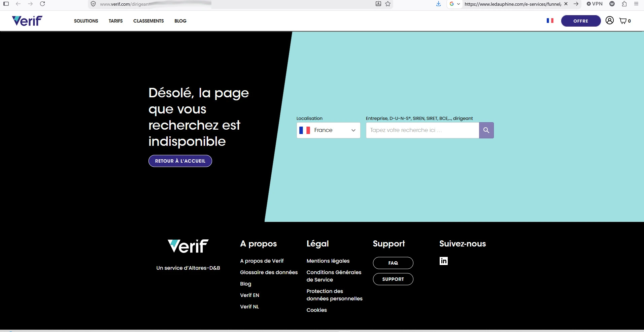This screenshot has width=644, height=332.
Task: Go back with the browser back arrow
Action: [x=18, y=4]
